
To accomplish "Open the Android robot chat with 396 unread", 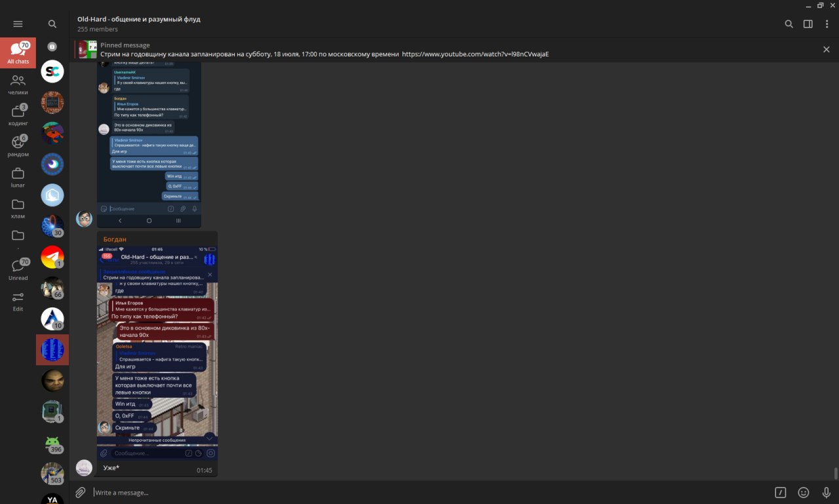I will (x=52, y=442).
